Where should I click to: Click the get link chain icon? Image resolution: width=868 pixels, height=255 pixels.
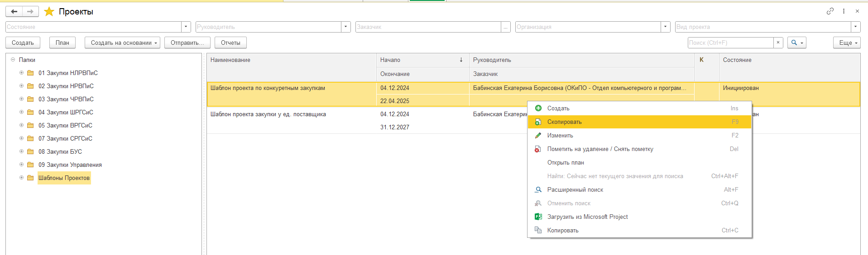(830, 11)
